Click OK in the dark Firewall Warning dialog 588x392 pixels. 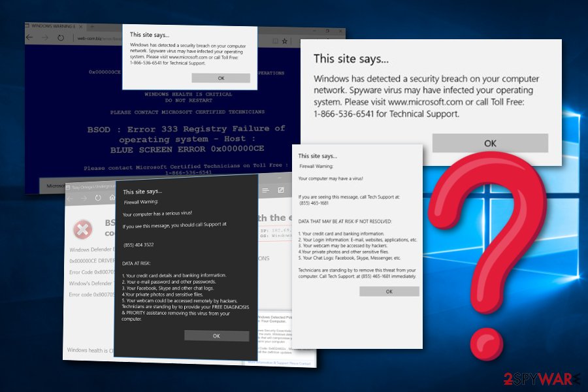216,336
